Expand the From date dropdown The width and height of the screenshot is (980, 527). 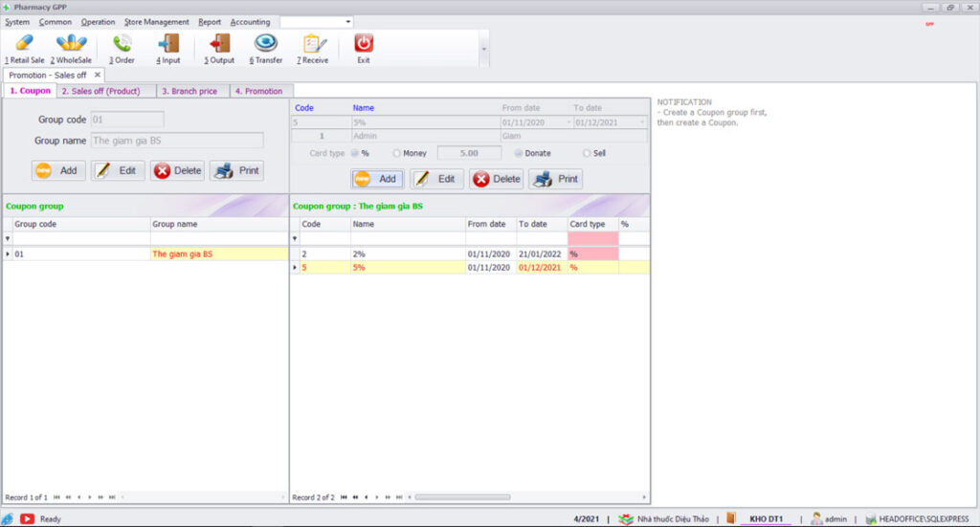click(x=568, y=122)
